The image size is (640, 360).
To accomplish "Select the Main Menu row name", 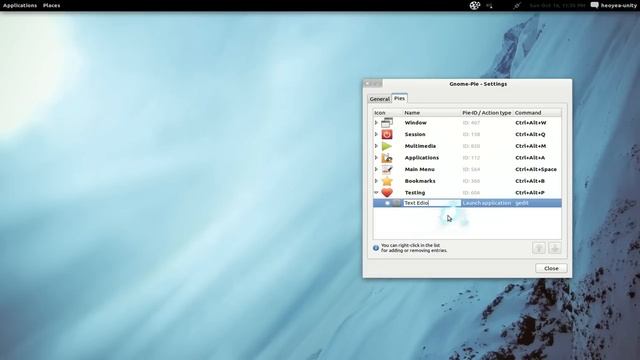I will point(420,169).
